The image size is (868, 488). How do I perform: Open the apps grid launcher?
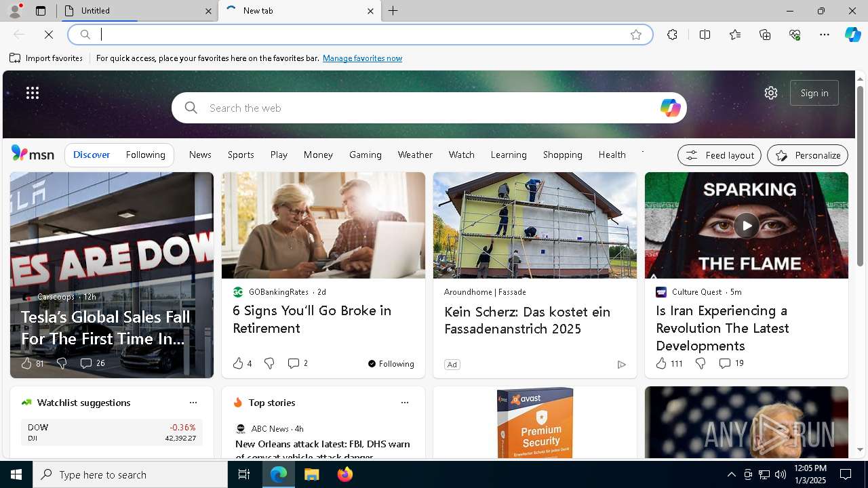pos(33,93)
